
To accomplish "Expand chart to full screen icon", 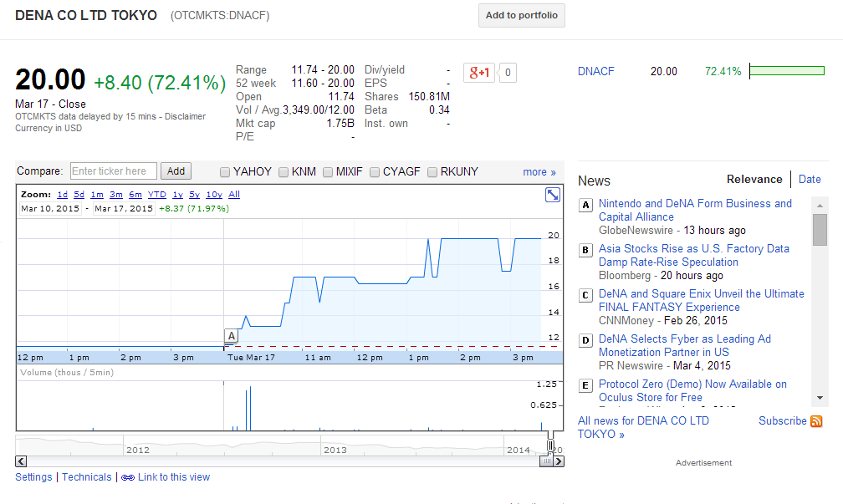I will pos(552,195).
